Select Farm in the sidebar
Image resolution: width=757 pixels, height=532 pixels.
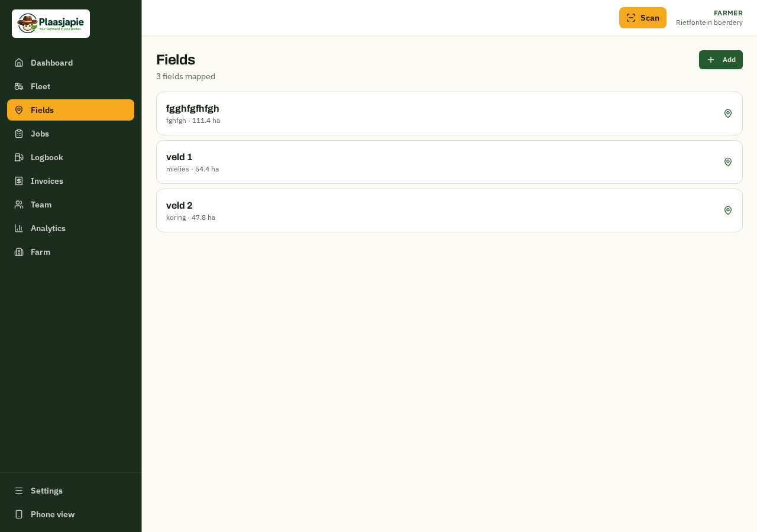(x=70, y=252)
